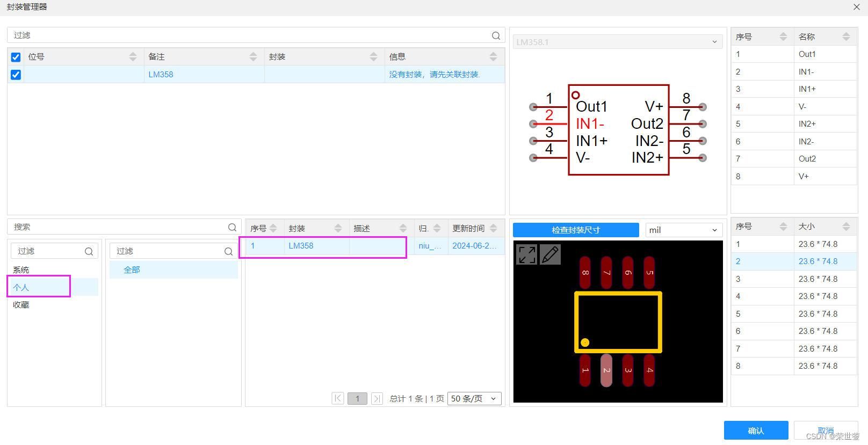Select the V- pin row
868x445 pixels.
click(794, 107)
